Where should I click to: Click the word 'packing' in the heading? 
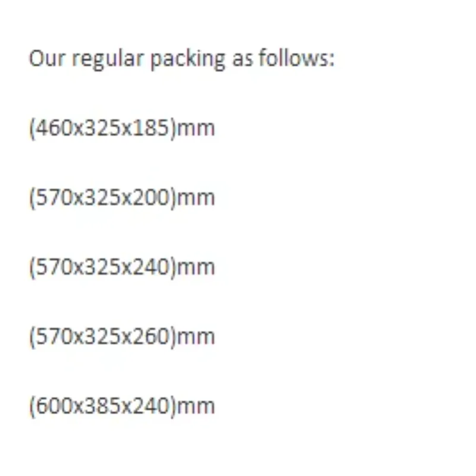coord(188,59)
